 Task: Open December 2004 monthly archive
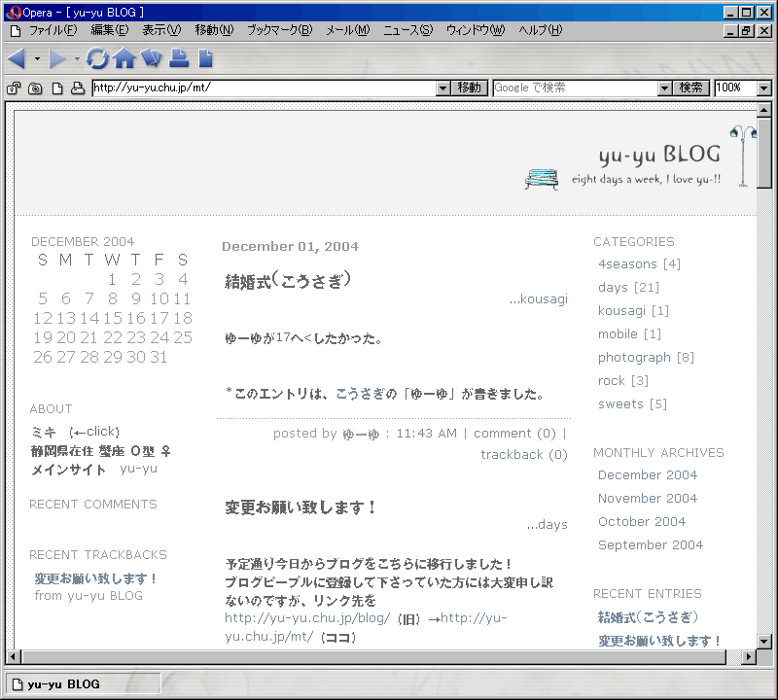pos(648,474)
